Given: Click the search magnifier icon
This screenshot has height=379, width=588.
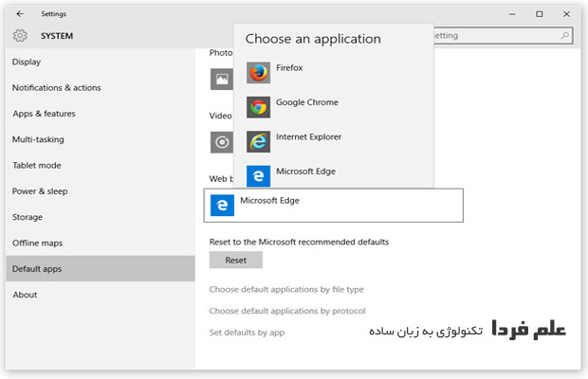Looking at the screenshot, I should pyautogui.click(x=565, y=36).
